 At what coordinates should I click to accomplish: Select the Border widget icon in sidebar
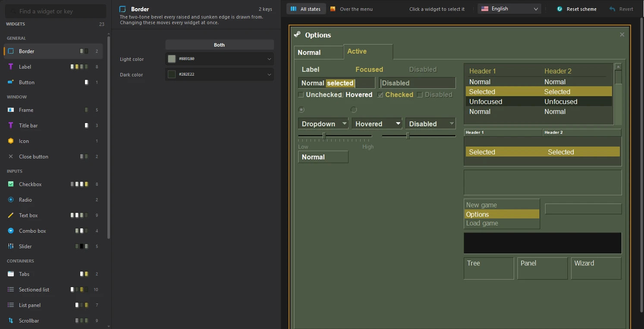(11, 51)
